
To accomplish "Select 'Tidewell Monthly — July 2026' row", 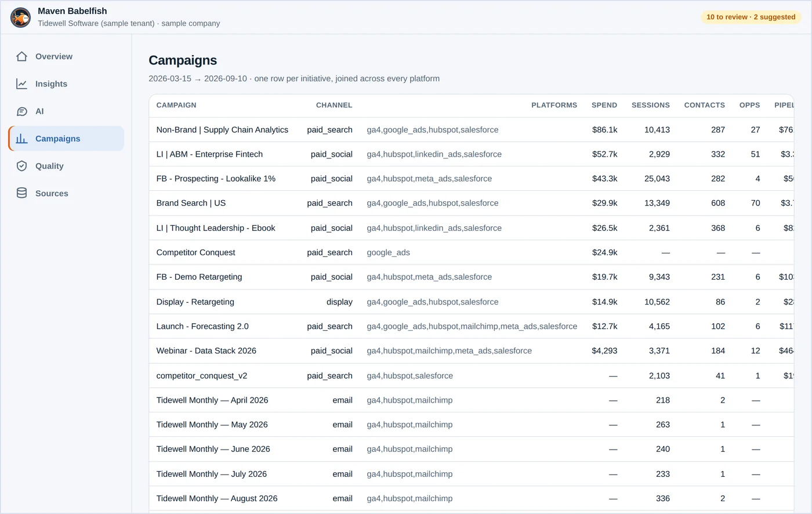I will point(471,474).
